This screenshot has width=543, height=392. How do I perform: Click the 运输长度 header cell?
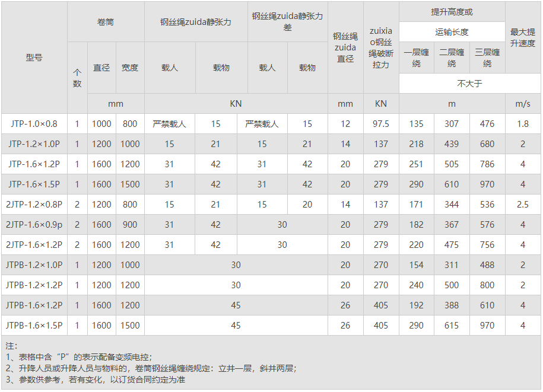tap(452, 32)
